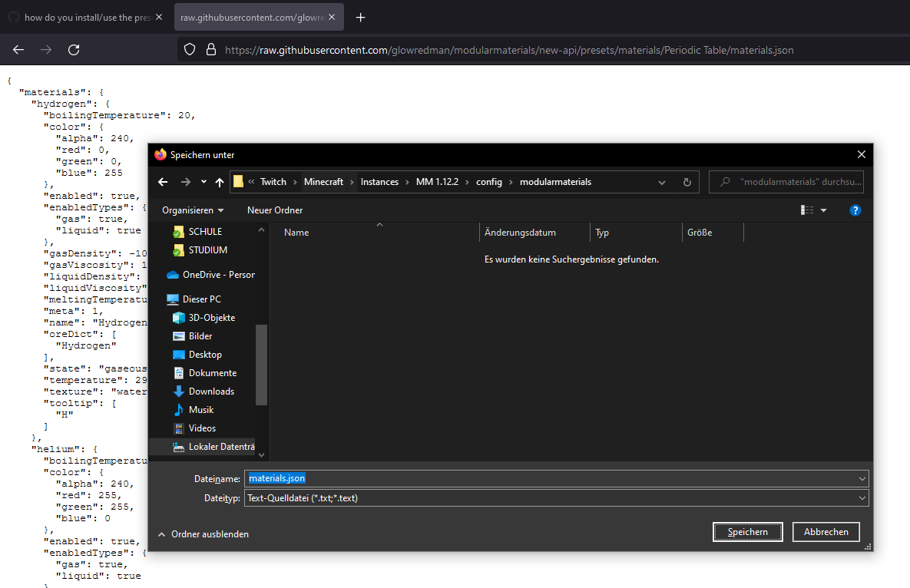Click the up-one-level arrow in the dialog
910x588 pixels.
(219, 182)
